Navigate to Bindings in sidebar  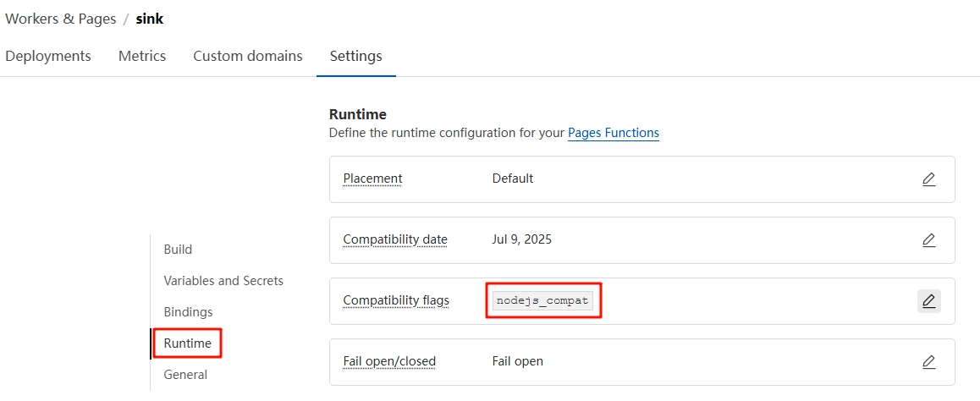tap(188, 312)
